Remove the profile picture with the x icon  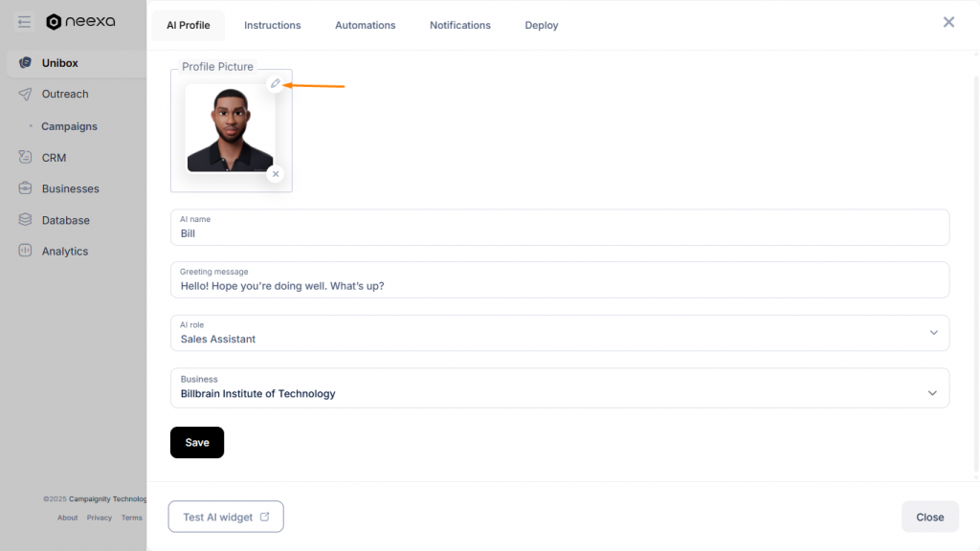(x=276, y=174)
